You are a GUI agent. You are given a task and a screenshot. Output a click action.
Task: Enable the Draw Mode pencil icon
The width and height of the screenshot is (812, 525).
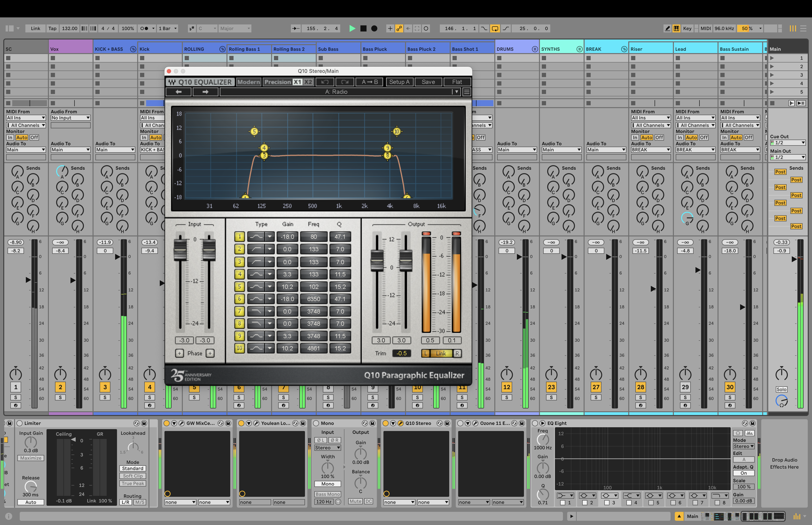click(x=667, y=28)
